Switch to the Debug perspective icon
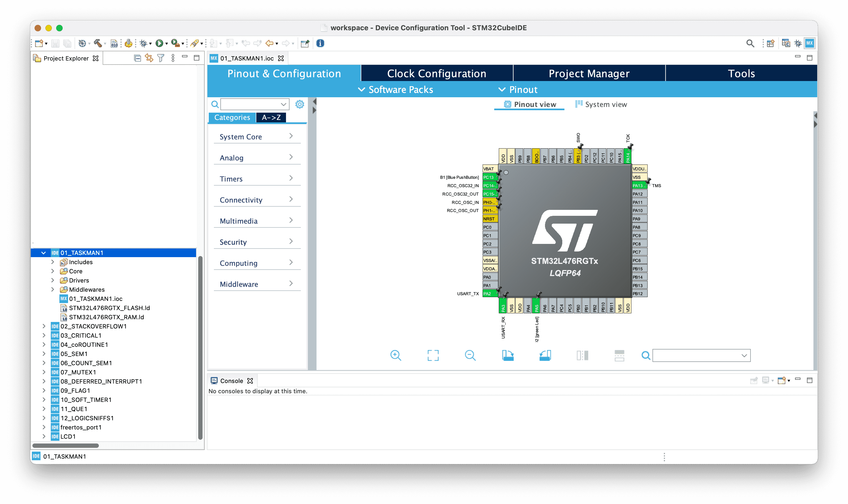The height and width of the screenshot is (504, 848). (798, 43)
